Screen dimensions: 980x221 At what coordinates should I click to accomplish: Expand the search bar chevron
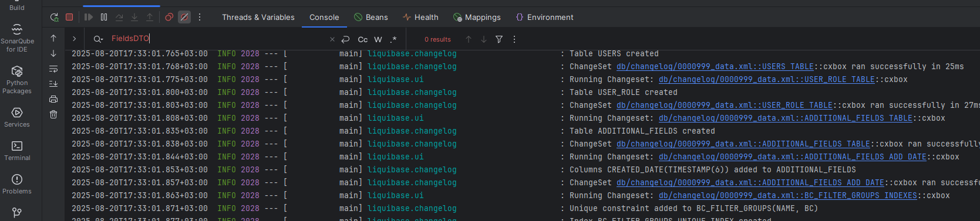tap(74, 39)
